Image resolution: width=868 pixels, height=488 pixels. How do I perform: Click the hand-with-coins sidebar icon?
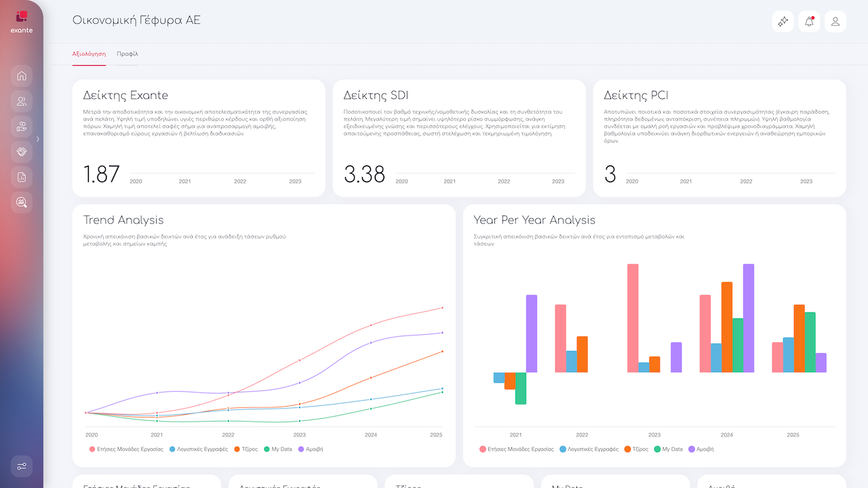pos(22,127)
